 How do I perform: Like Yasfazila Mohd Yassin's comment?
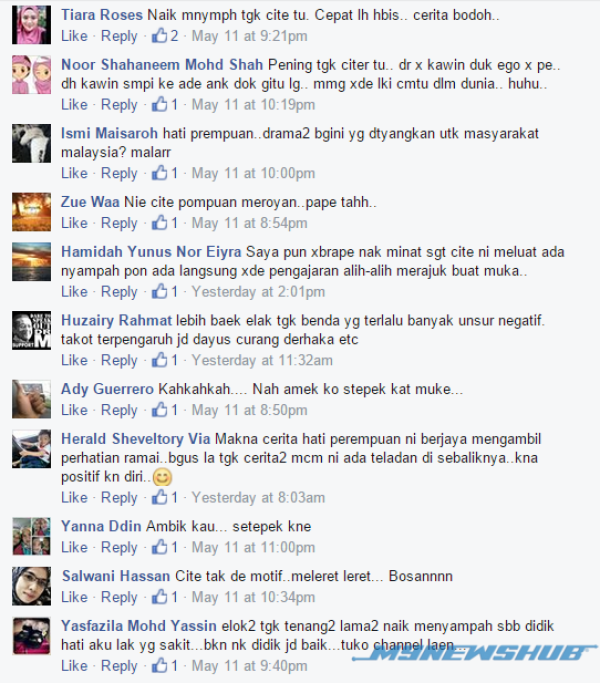74,666
